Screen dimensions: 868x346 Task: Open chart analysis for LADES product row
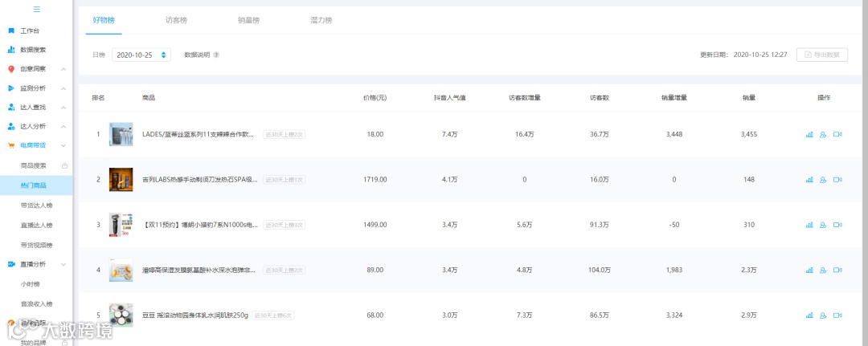click(809, 134)
